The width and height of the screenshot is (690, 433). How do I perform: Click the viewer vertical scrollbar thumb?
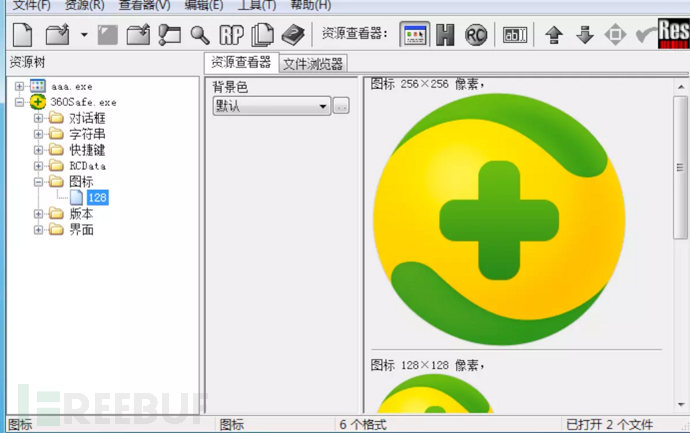pyautogui.click(x=681, y=168)
